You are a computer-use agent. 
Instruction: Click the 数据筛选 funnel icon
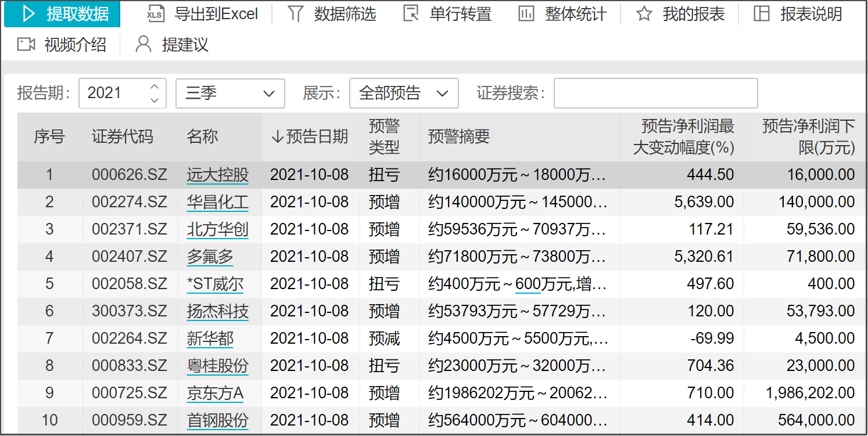coord(296,15)
